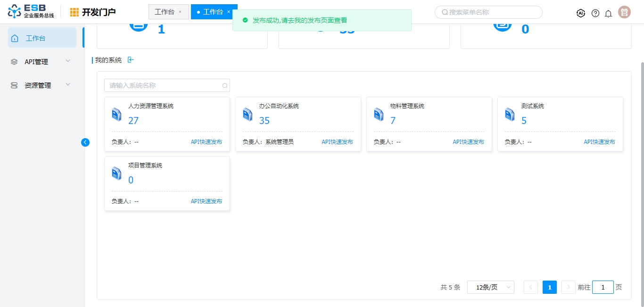Switch to the first 工作台 tab
644x307 pixels.
pos(164,12)
